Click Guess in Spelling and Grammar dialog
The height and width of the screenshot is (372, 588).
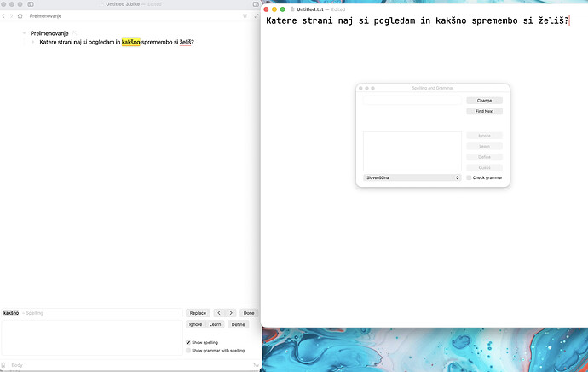pyautogui.click(x=484, y=167)
